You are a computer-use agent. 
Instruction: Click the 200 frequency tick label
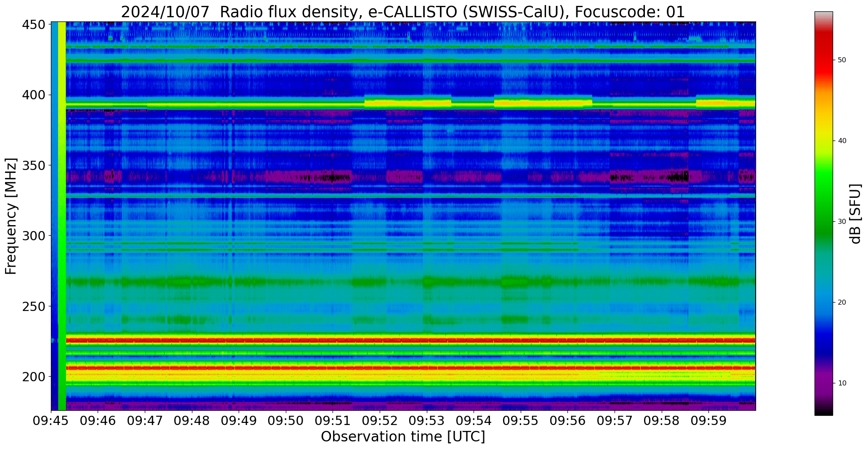34,376
